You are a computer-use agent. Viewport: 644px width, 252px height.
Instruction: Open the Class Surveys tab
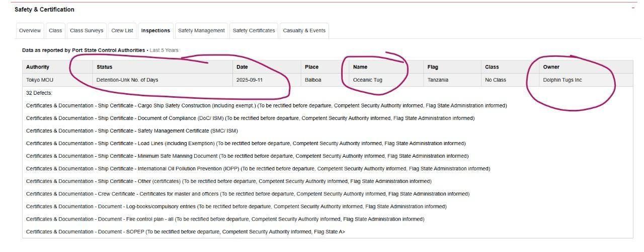[x=87, y=31]
